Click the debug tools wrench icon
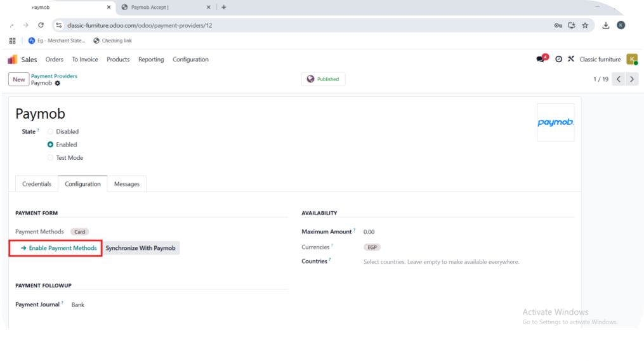Screen dimensions: 644x361 [570, 59]
